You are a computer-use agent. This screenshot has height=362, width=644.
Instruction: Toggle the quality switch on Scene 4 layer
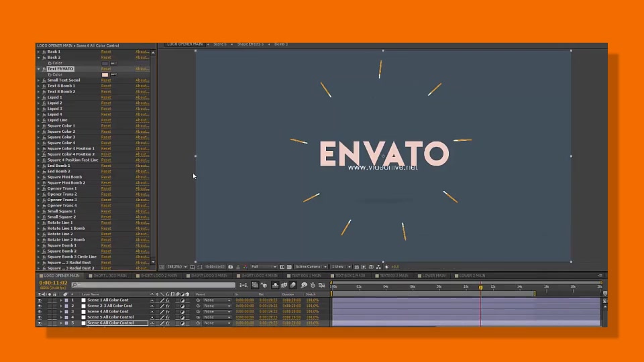point(162,312)
